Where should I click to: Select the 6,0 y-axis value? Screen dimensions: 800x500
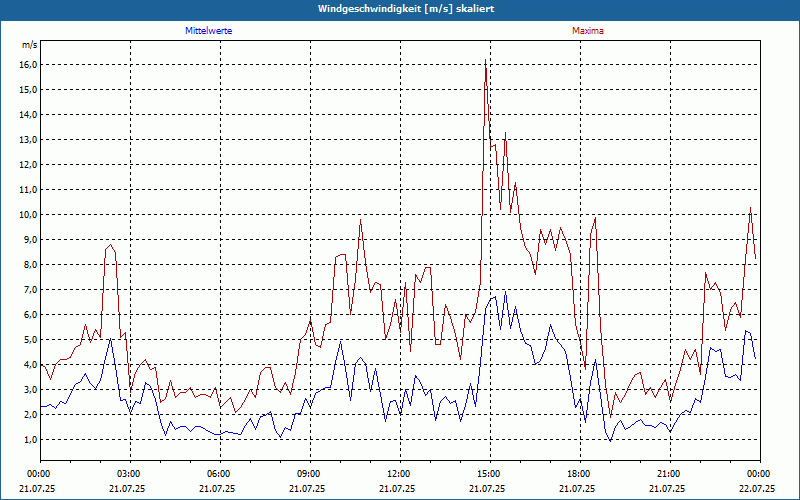pos(31,314)
